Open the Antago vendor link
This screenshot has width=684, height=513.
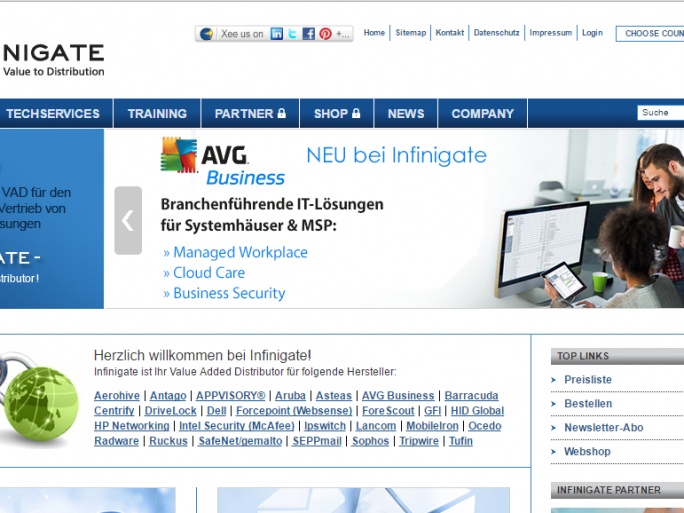tap(168, 396)
